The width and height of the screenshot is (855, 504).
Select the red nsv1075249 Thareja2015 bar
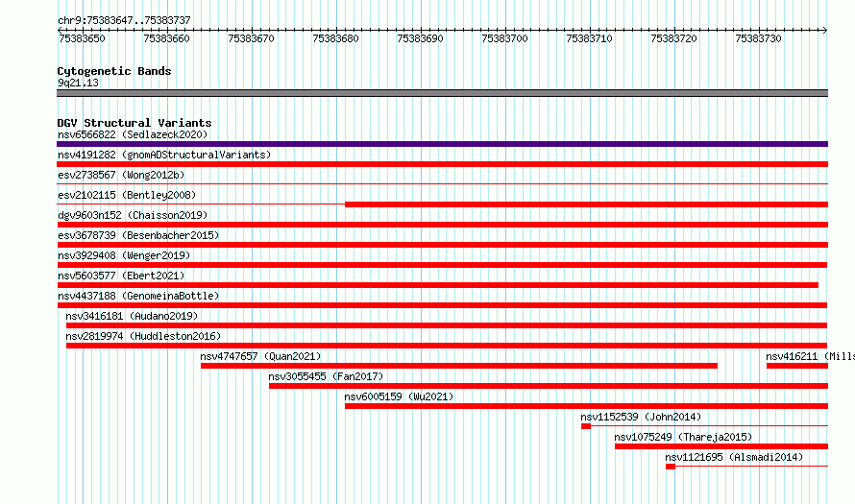coord(721,446)
